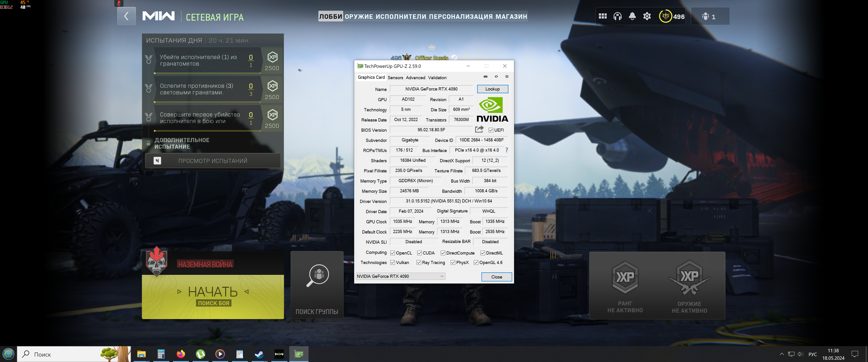The image size is (868, 362).
Task: Switch to the Sensors tab
Action: click(395, 78)
